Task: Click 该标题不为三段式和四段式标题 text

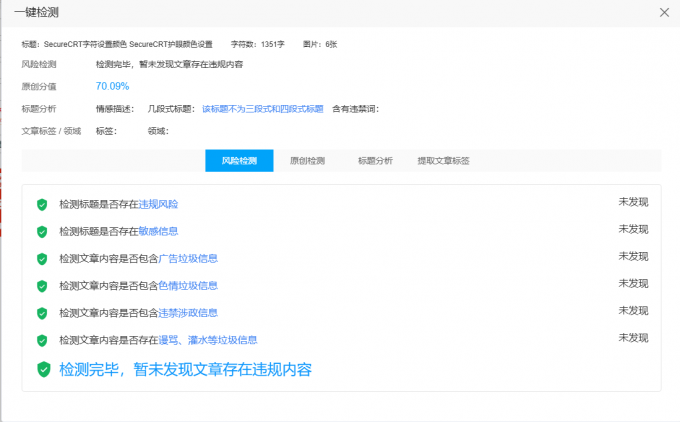Action: [x=263, y=109]
